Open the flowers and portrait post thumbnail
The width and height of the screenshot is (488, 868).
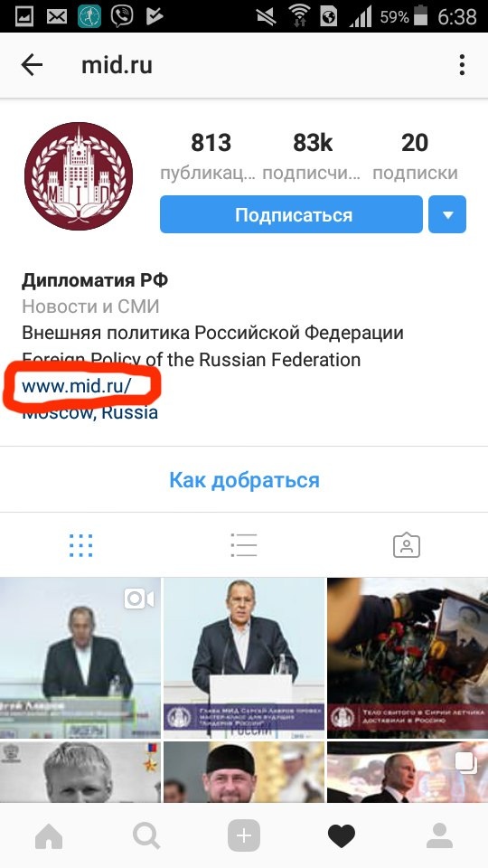pyautogui.click(x=408, y=657)
